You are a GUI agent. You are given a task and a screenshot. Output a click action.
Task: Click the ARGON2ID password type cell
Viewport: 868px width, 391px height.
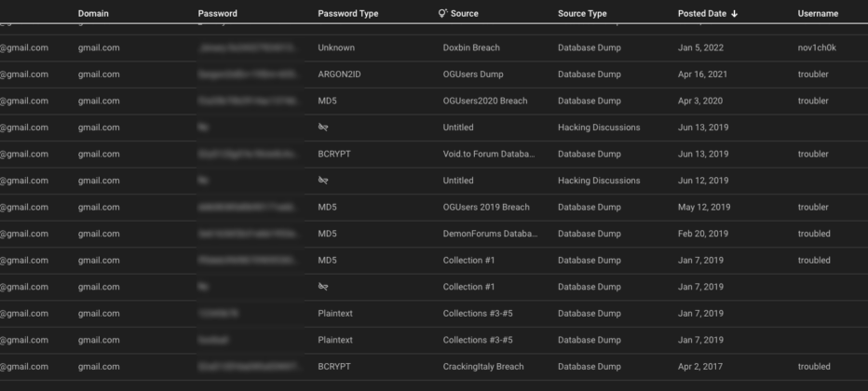click(x=339, y=74)
